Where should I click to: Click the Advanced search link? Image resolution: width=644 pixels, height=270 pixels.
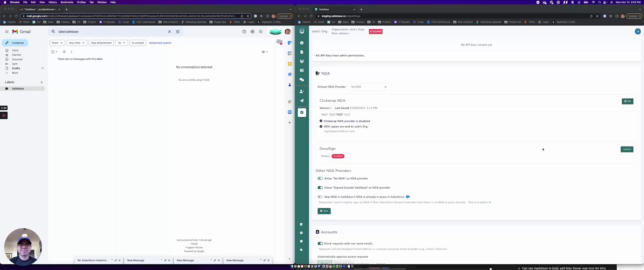[160, 43]
